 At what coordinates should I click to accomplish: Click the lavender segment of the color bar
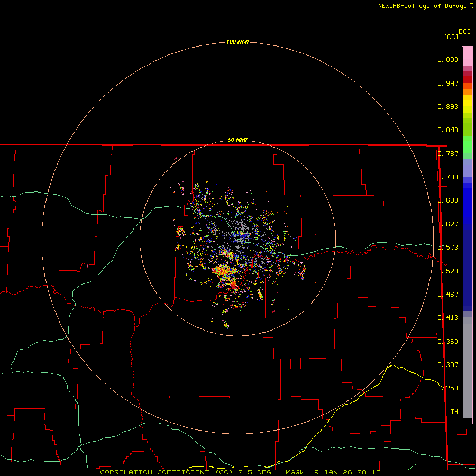click(x=467, y=168)
